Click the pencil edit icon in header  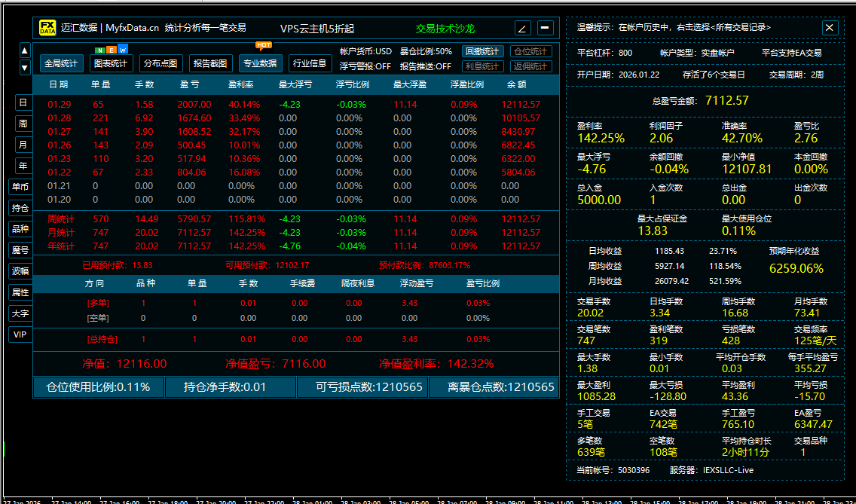(x=523, y=28)
